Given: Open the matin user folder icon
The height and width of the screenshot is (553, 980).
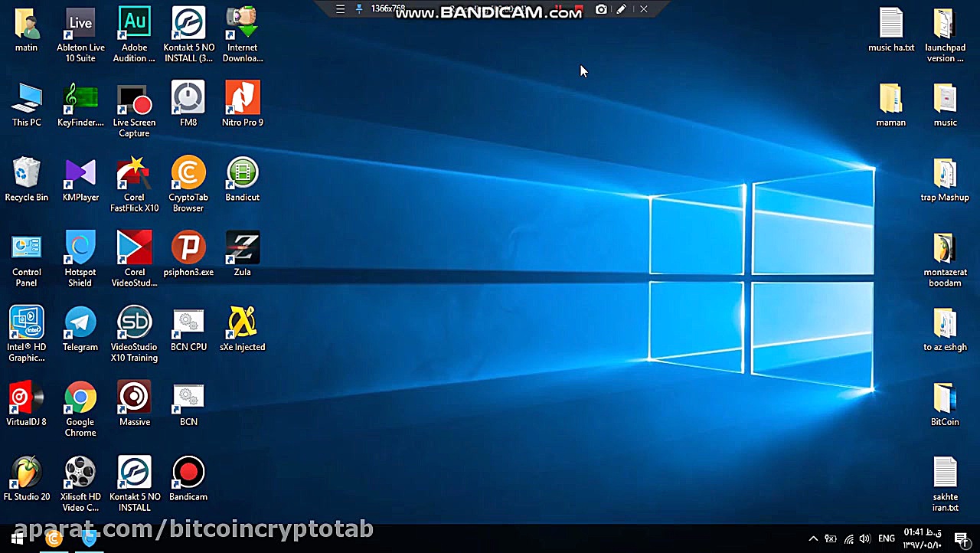Looking at the screenshot, I should point(26,25).
